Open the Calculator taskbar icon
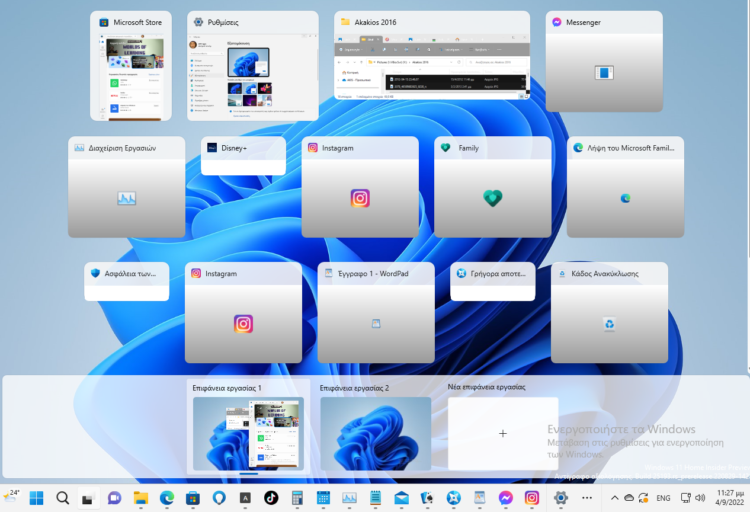The height and width of the screenshot is (512, 750). pos(297,498)
